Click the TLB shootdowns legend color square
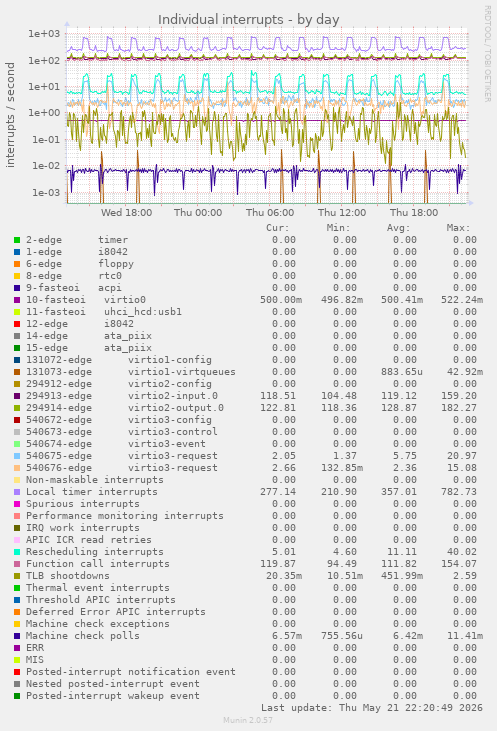Viewport: 497px width, 731px height. [17, 576]
